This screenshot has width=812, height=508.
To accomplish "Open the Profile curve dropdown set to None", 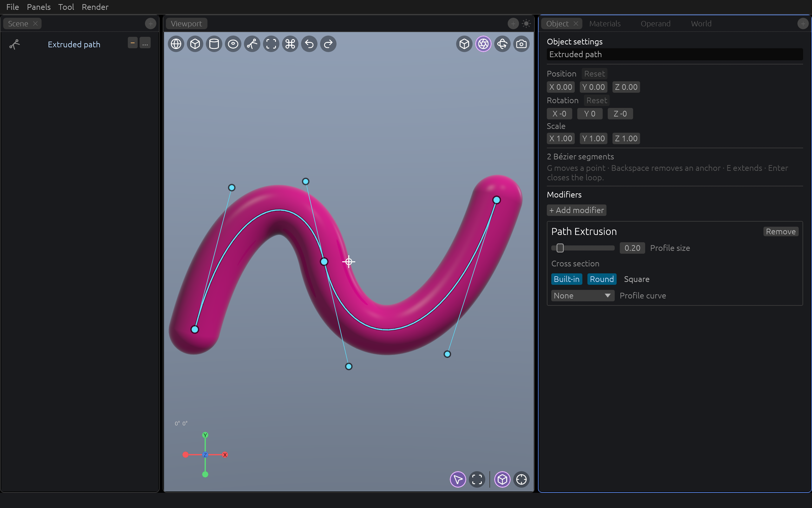I will pyautogui.click(x=582, y=296).
